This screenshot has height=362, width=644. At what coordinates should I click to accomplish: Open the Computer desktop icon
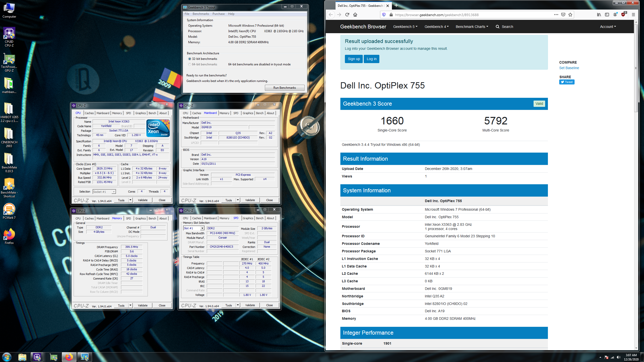(x=9, y=11)
